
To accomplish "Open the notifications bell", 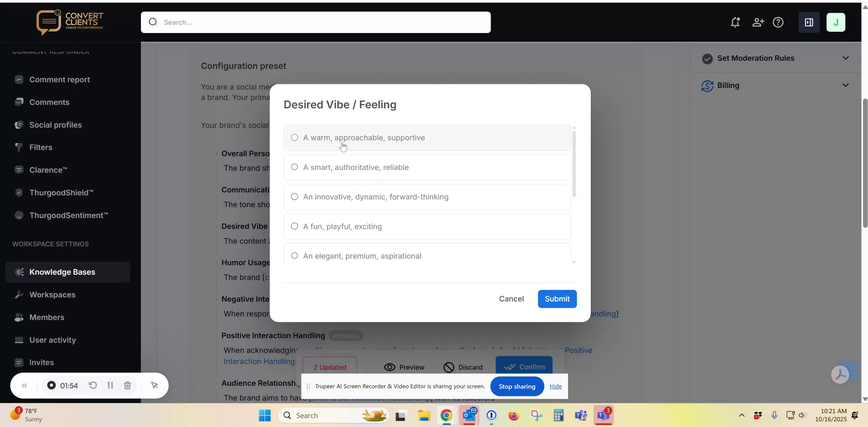I will point(735,22).
